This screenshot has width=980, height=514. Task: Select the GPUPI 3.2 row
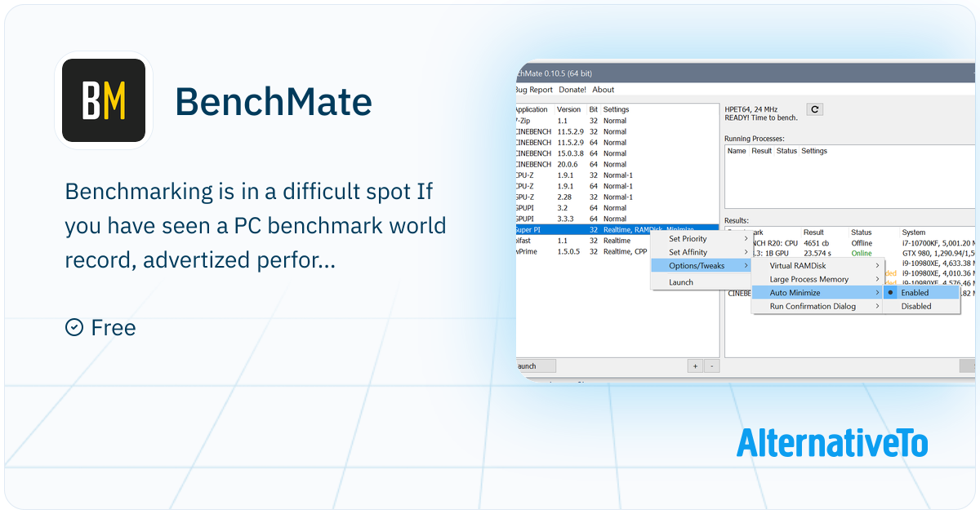pos(617,208)
